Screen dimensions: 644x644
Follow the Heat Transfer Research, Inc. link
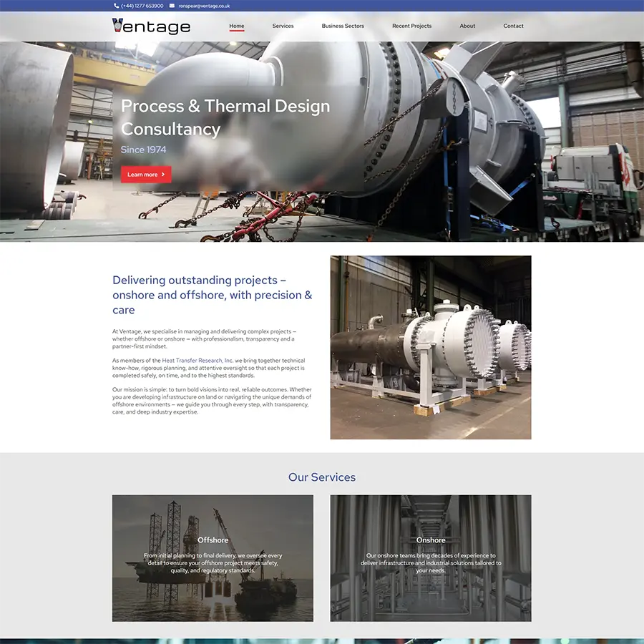tap(198, 361)
